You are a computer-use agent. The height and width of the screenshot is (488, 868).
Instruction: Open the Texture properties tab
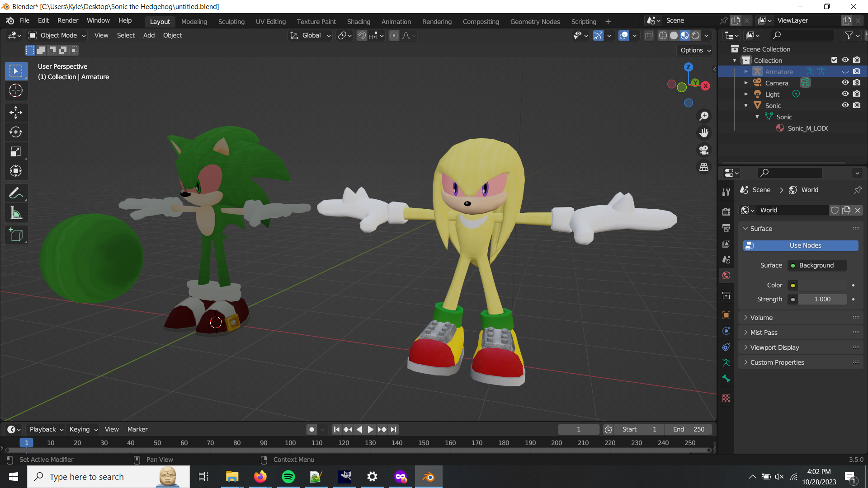726,399
